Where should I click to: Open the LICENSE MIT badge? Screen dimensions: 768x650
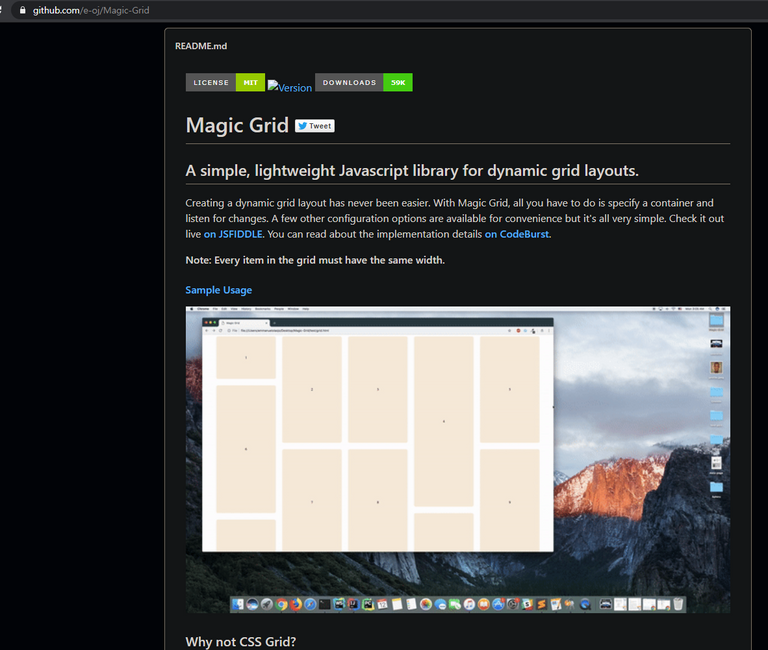coord(225,82)
